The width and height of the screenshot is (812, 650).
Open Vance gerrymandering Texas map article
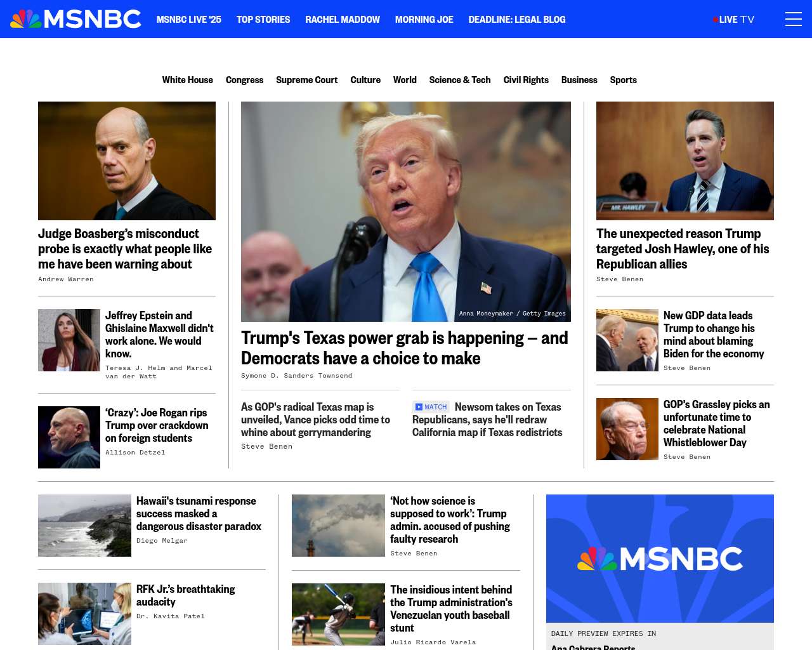tap(315, 420)
